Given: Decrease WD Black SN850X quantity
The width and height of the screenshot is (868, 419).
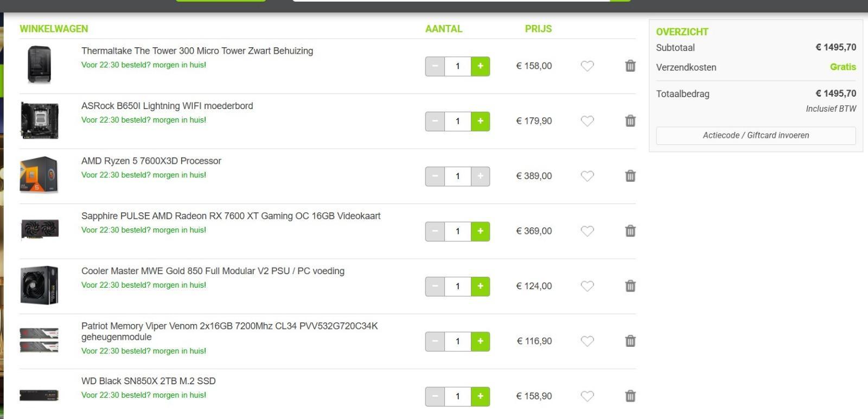Looking at the screenshot, I should point(435,396).
